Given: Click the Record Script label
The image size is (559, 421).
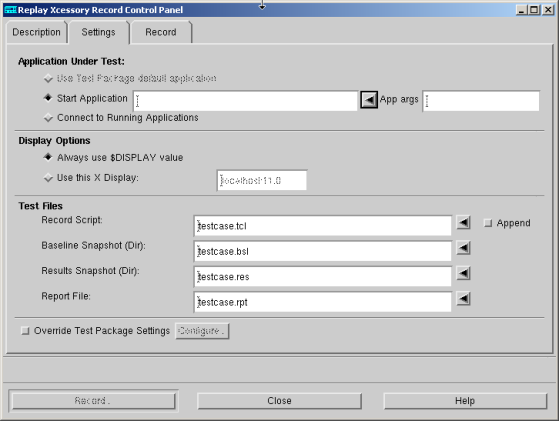Looking at the screenshot, I should point(72,220).
